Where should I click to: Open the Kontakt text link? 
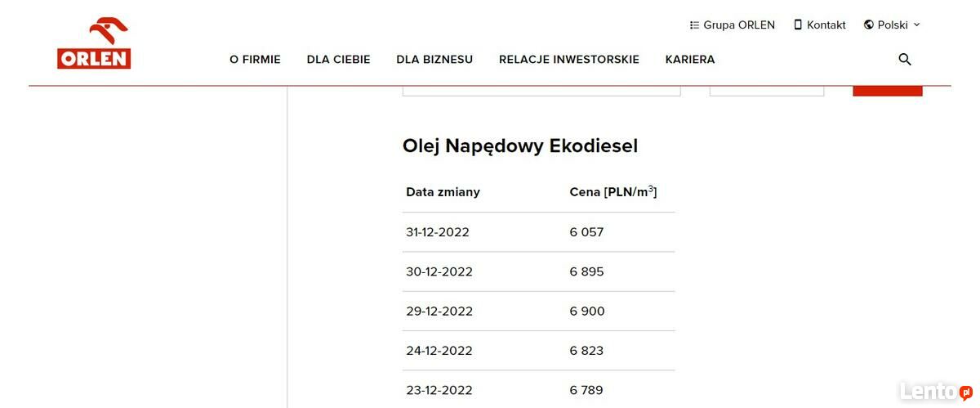(x=826, y=25)
